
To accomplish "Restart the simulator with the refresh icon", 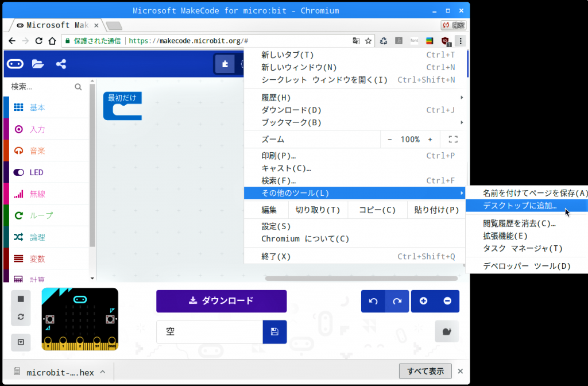I will (21, 317).
